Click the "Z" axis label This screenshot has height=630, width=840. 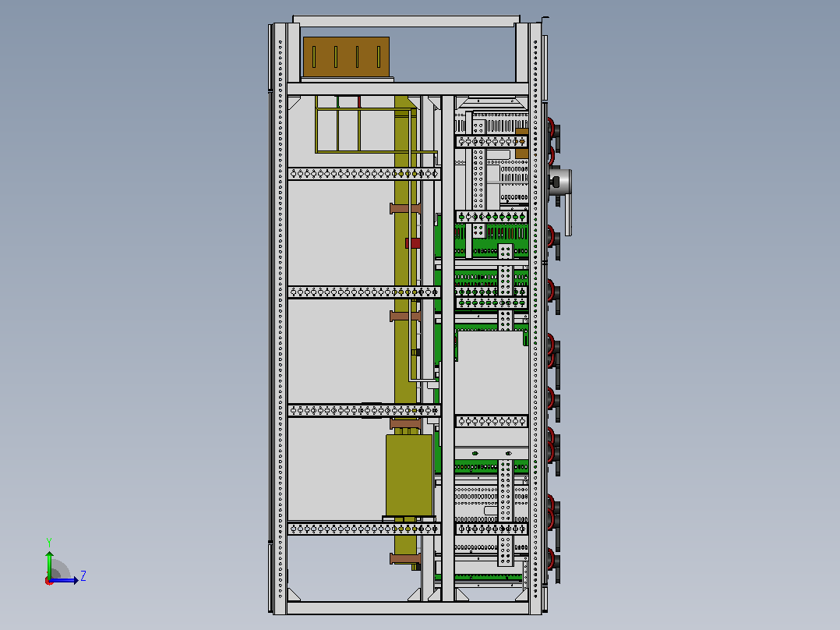point(83,576)
